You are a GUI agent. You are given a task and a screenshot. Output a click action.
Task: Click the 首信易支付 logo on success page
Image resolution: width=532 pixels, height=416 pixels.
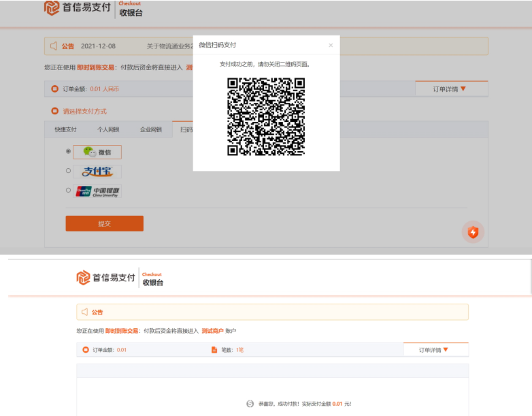105,277
